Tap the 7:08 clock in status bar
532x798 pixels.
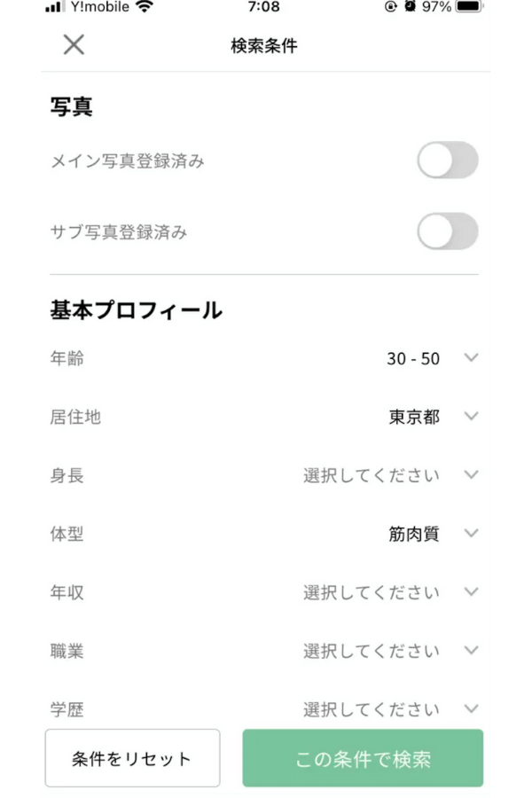(263, 6)
